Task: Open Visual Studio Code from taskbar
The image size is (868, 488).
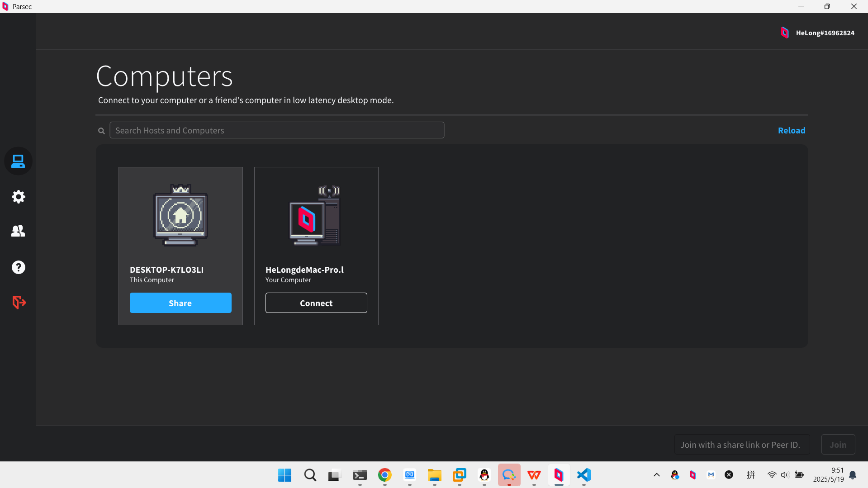Action: point(584,475)
